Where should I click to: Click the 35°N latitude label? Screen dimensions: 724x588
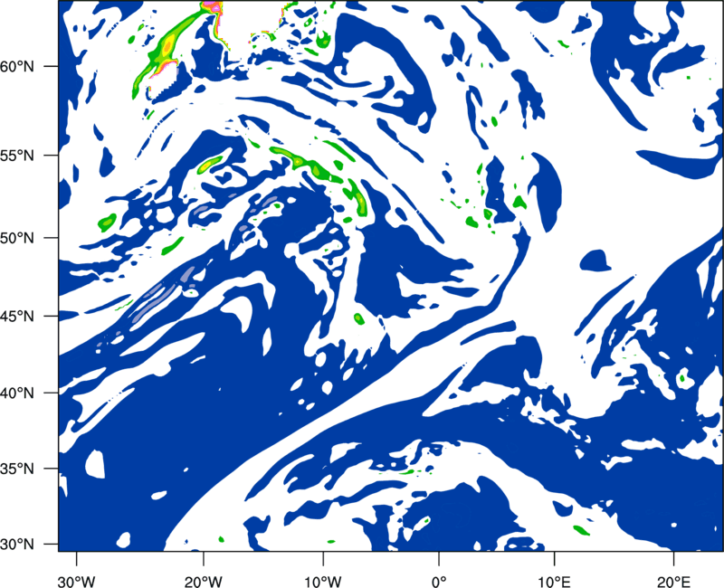[x=17, y=469]
